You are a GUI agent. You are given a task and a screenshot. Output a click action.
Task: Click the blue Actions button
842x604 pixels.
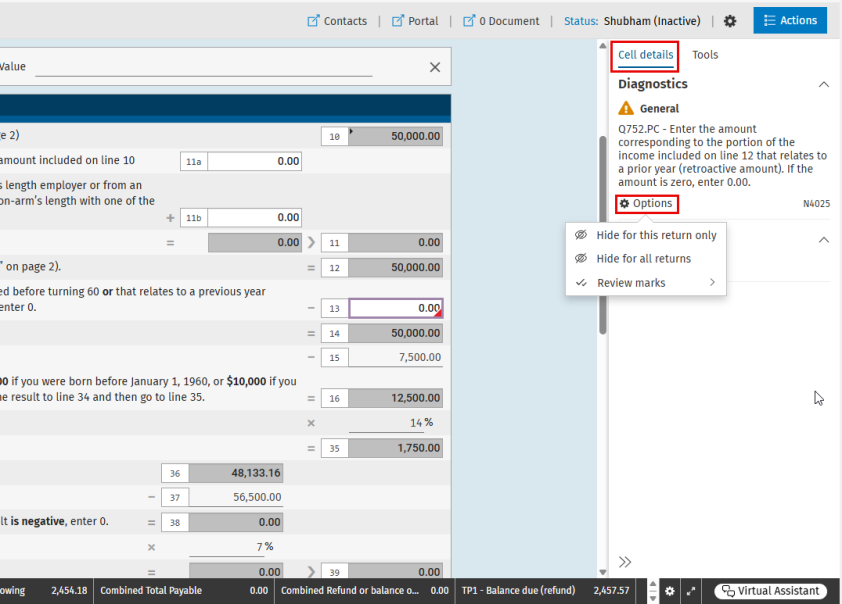789,20
